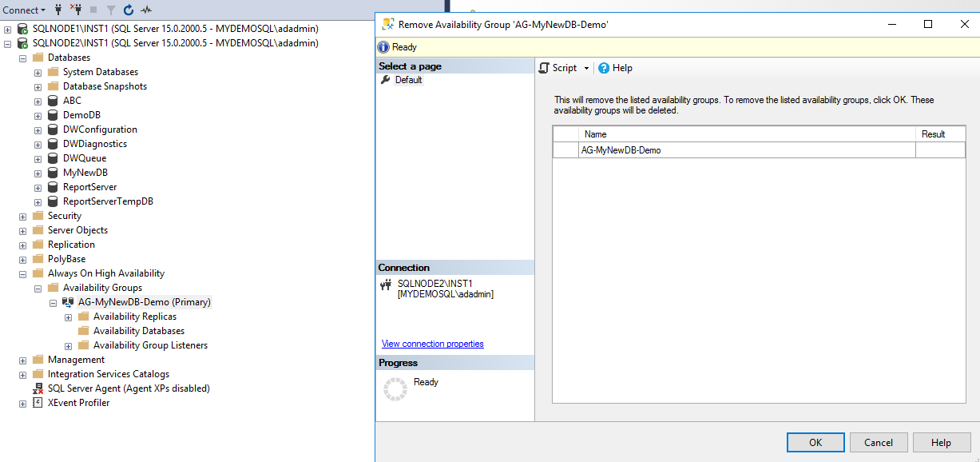Viewport: 980px width, 462px height.
Task: Expand the Management folder node
Action: tap(22, 360)
